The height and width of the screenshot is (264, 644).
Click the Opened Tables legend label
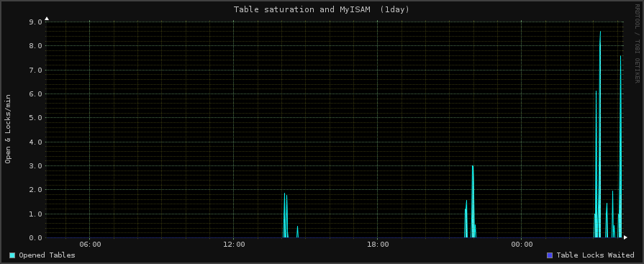click(x=47, y=255)
